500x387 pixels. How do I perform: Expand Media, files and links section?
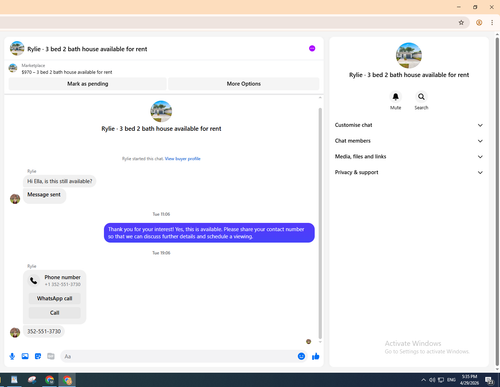(x=409, y=156)
